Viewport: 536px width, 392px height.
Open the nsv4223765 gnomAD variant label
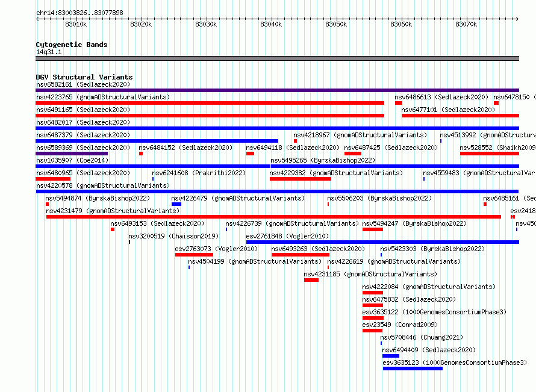click(x=103, y=97)
